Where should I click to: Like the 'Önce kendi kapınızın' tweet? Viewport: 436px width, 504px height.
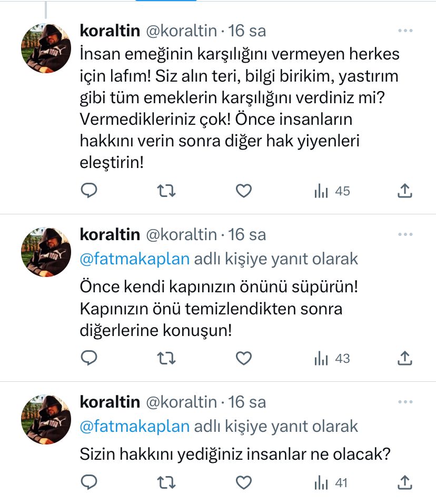point(243,359)
